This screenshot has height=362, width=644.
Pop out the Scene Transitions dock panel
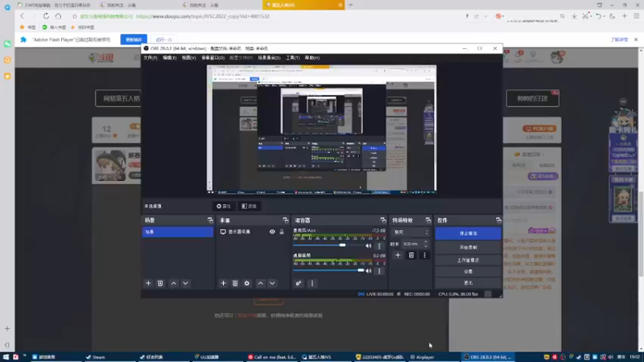[x=428, y=220]
